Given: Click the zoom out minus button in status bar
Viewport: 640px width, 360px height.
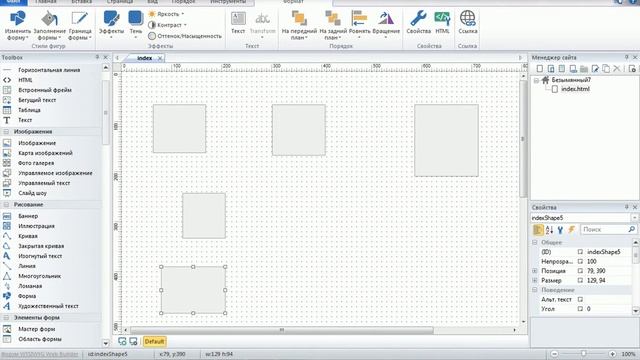Looking at the screenshot, I should point(554,354).
